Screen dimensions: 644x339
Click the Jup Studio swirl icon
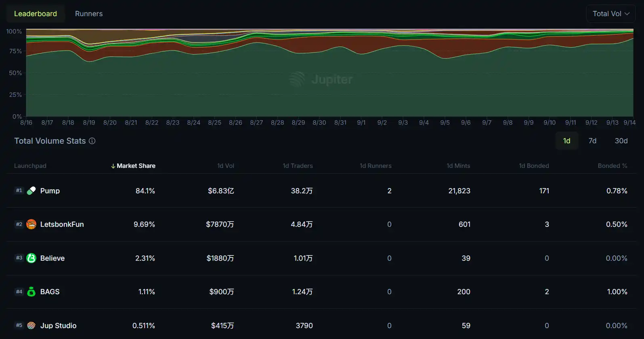pyautogui.click(x=31, y=326)
